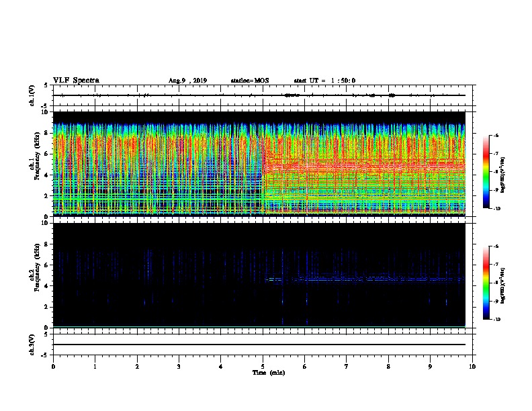This screenshot has width=532, height=411.
Task: Select the "Aug.9 , 2019" date text
Action: pos(187,81)
